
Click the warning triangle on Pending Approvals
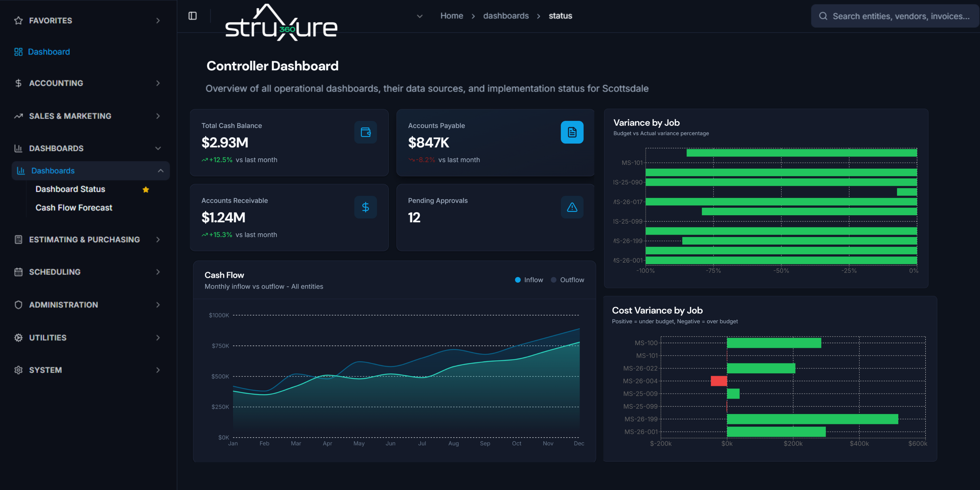[x=572, y=207]
